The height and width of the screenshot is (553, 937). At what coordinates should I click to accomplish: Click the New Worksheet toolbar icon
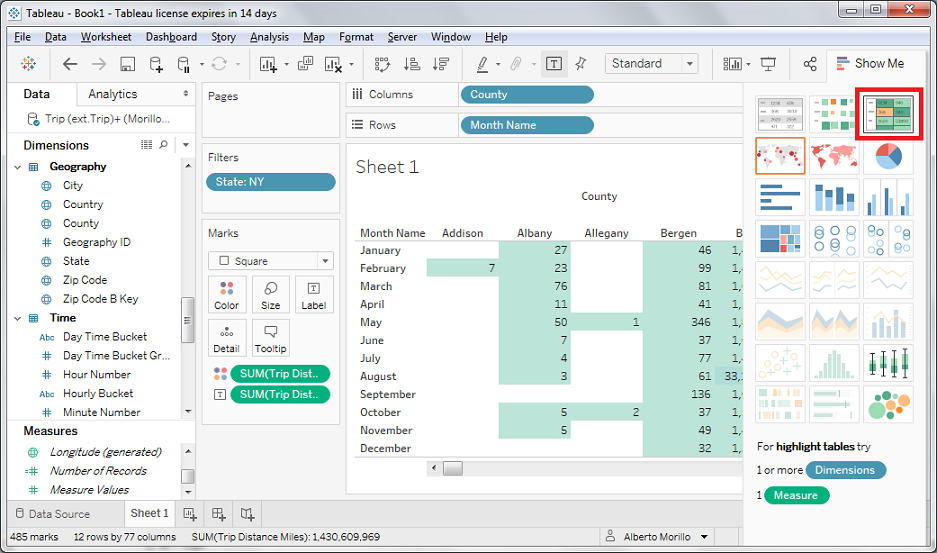click(268, 64)
